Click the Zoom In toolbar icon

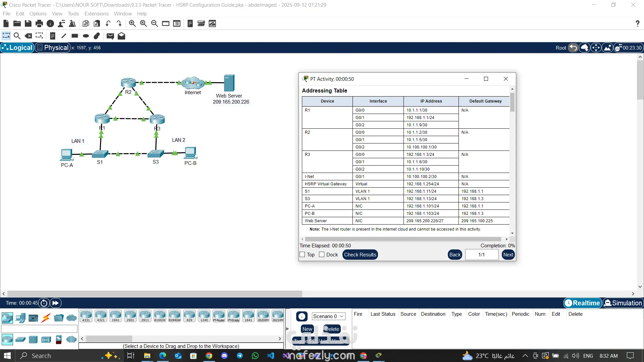(x=132, y=23)
